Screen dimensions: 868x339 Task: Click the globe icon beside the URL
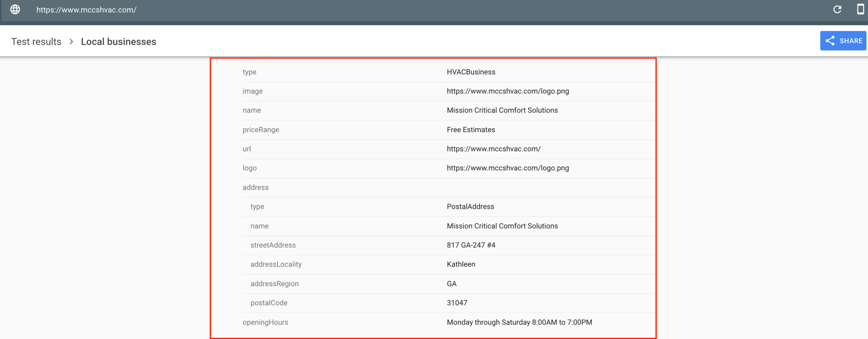coord(15,9)
